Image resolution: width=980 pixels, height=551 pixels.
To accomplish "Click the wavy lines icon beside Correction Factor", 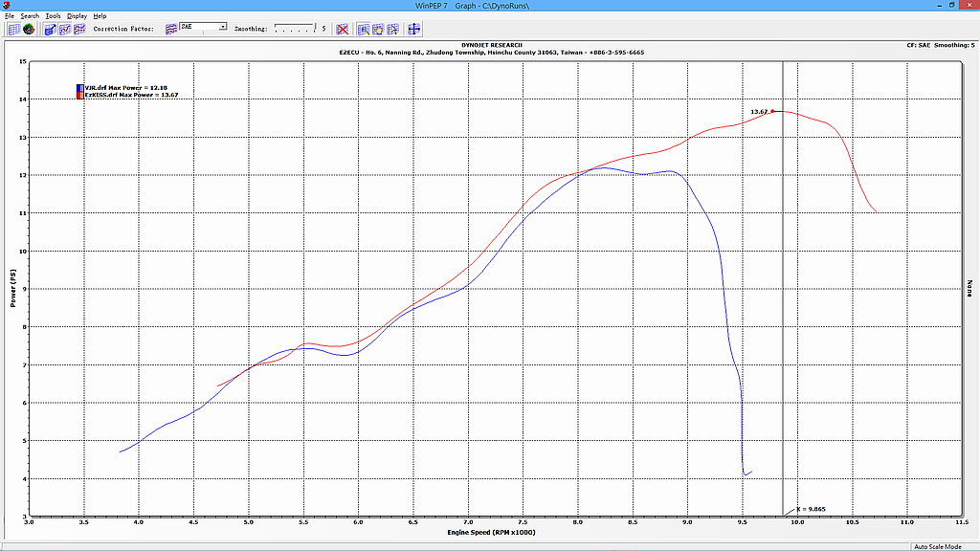I will [x=170, y=29].
